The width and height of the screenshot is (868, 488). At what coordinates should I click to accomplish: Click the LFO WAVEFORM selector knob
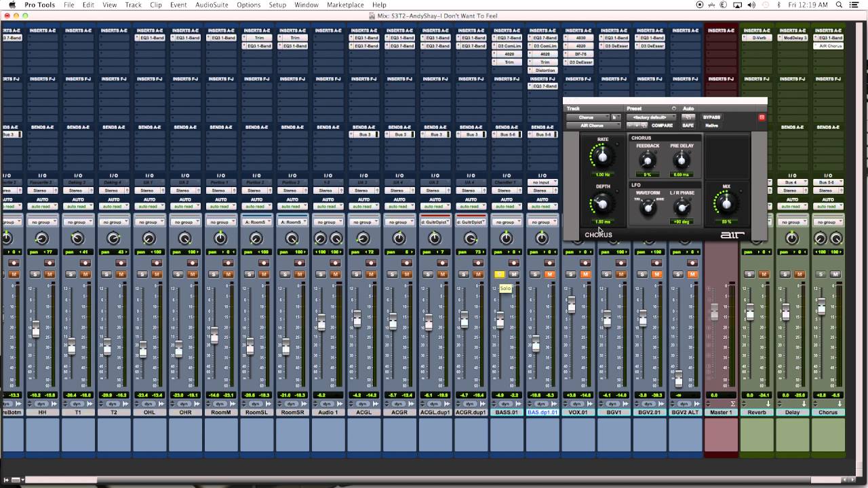pyautogui.click(x=648, y=208)
